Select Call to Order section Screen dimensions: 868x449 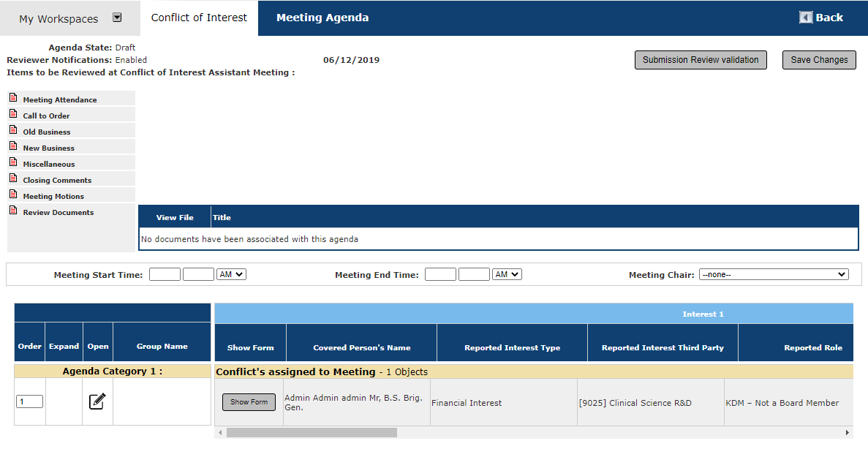coord(47,116)
